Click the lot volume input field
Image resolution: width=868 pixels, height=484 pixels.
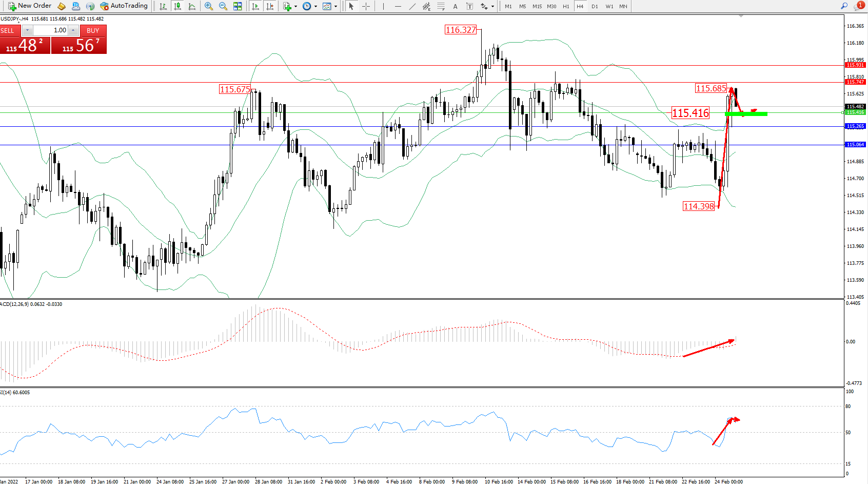[51, 30]
